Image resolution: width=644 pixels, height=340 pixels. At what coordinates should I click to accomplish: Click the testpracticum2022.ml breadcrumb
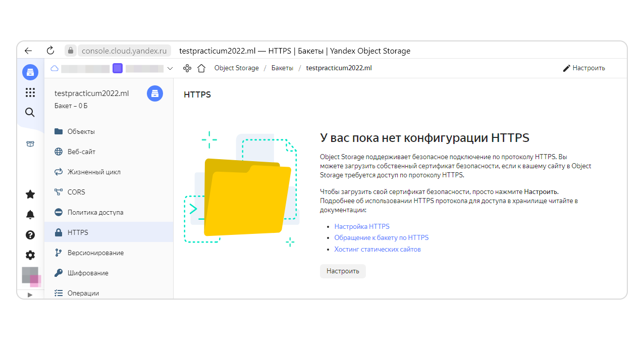(x=339, y=68)
